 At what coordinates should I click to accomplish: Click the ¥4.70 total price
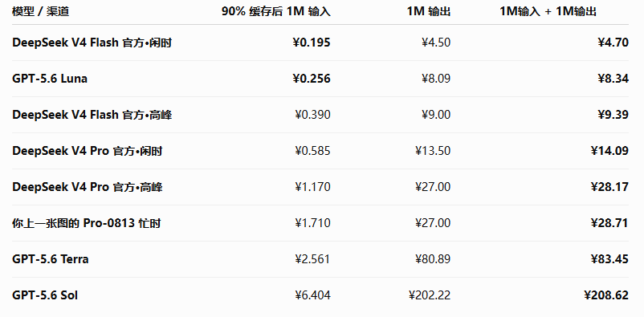[x=613, y=43]
